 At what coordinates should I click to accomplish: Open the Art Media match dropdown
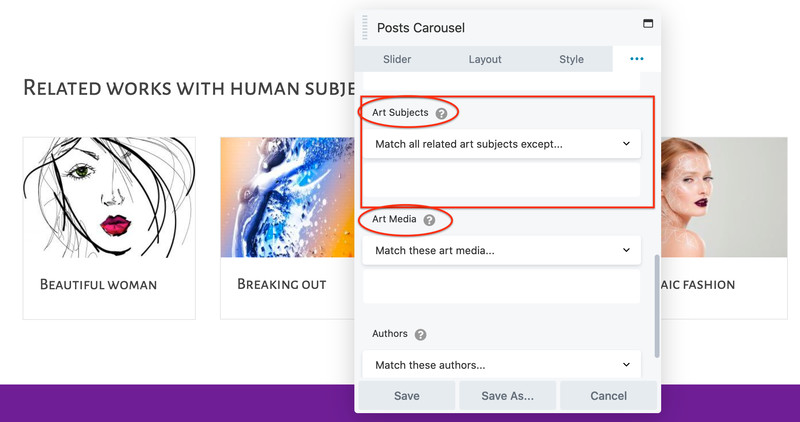(x=501, y=250)
